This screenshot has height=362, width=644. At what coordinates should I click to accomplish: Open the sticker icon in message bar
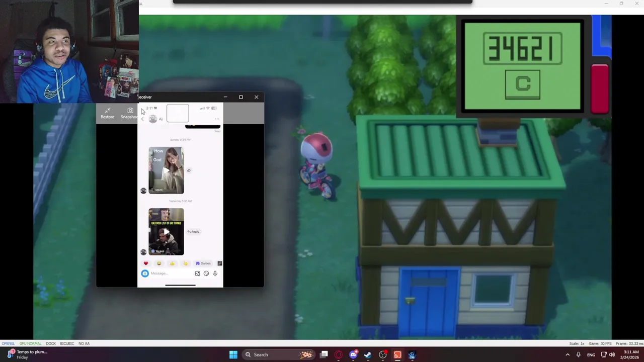point(206,274)
